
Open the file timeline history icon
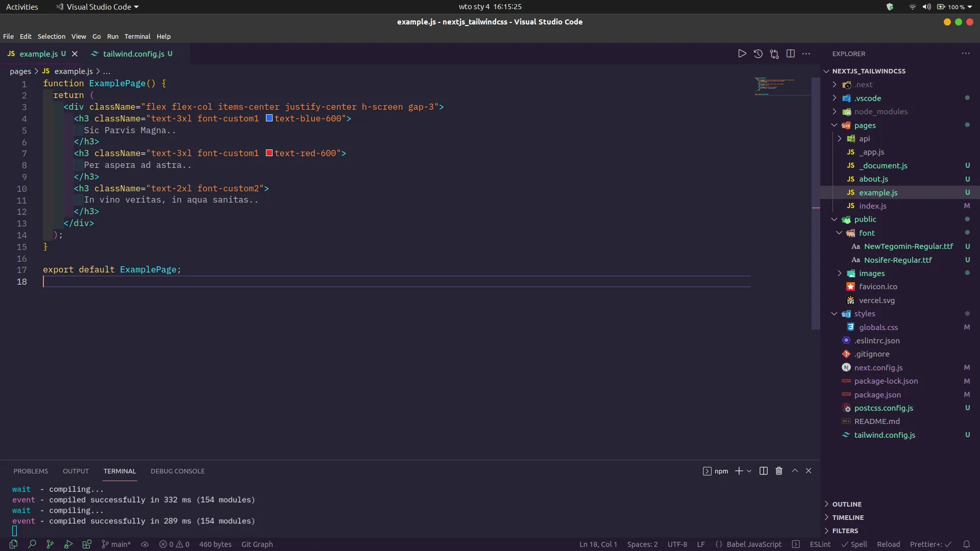(x=758, y=54)
